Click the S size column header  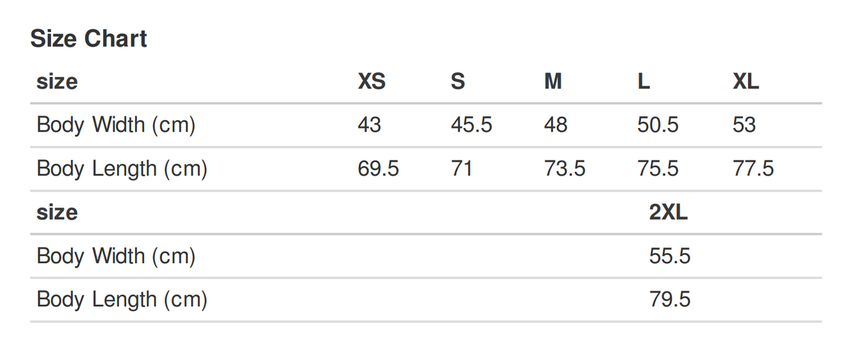(x=458, y=81)
